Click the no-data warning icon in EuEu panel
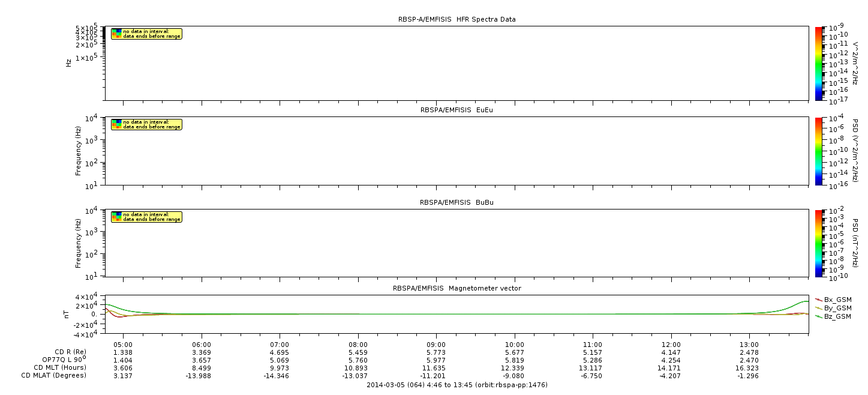868x395 pixels. (x=117, y=124)
